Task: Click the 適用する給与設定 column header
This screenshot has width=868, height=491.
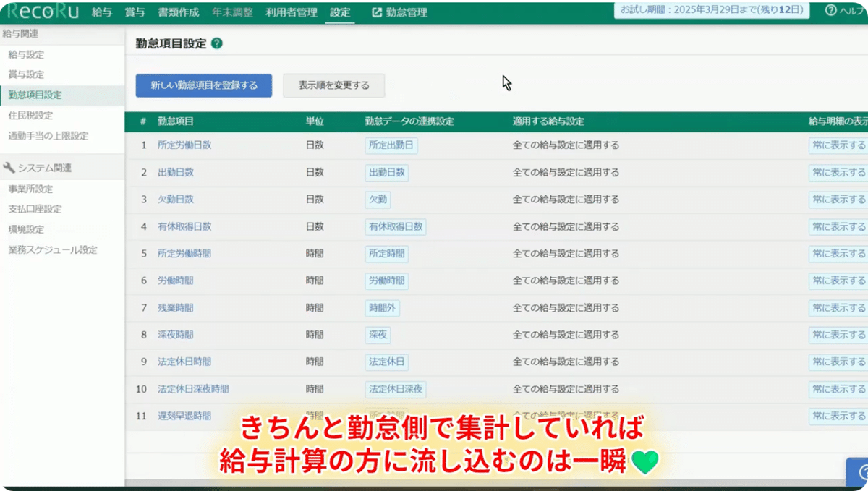Action: [548, 121]
